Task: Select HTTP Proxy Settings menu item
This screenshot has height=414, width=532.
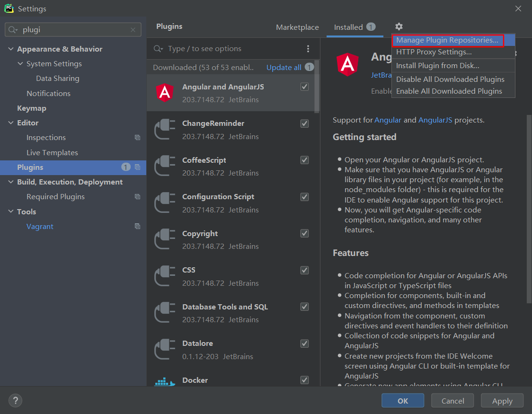Action: tap(453, 52)
